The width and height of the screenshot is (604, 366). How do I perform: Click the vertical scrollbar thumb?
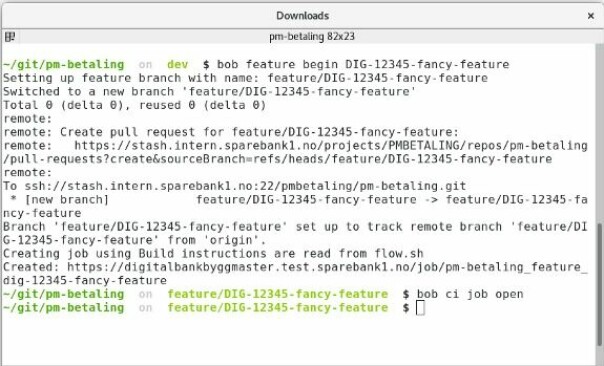(x=599, y=285)
